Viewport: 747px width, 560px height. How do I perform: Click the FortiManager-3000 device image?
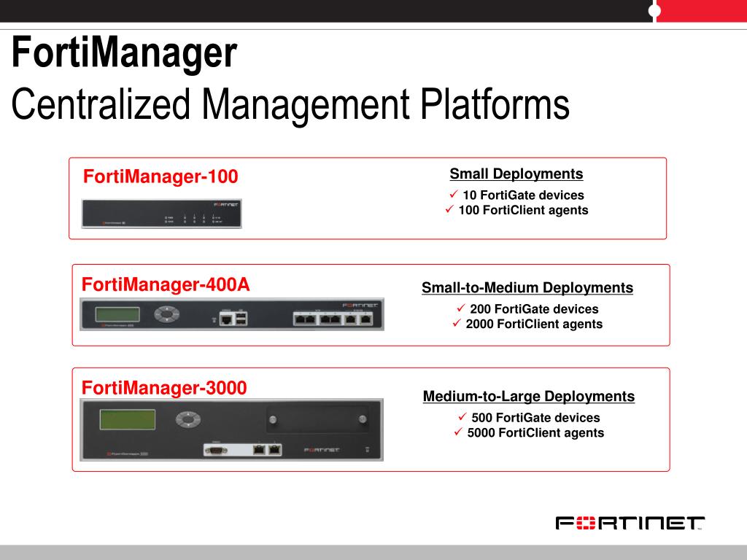[231, 430]
